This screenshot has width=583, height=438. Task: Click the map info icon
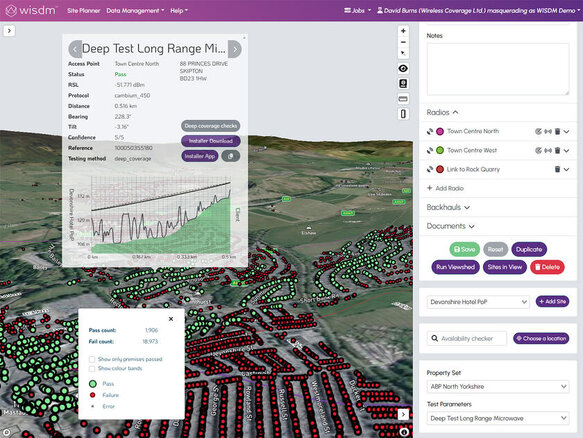405,432
